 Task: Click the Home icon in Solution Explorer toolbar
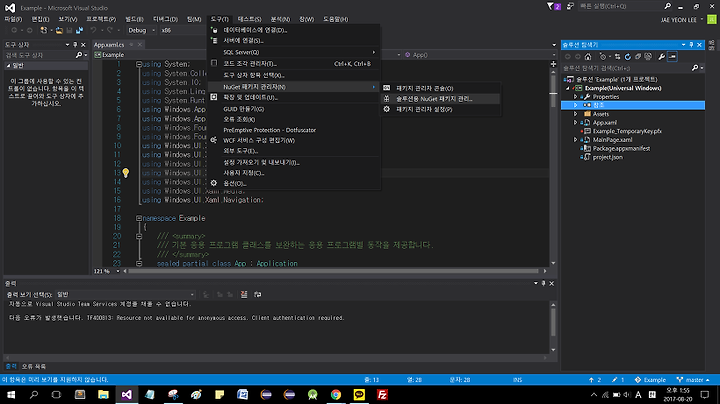588,56
